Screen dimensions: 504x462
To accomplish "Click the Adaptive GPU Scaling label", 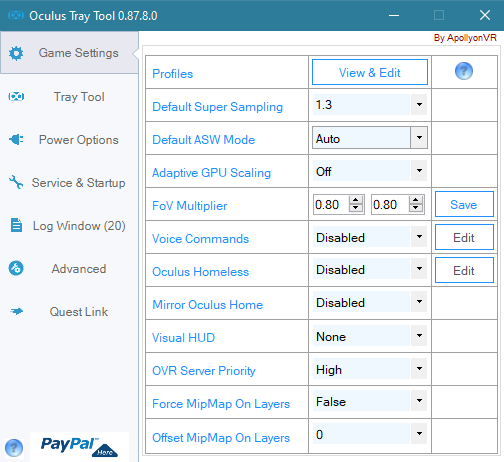I will click(x=211, y=173).
